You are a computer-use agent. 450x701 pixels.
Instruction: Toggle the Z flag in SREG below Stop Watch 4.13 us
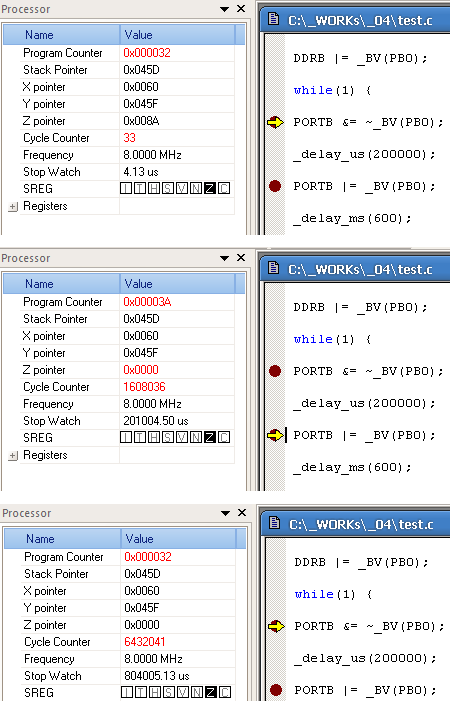209,188
